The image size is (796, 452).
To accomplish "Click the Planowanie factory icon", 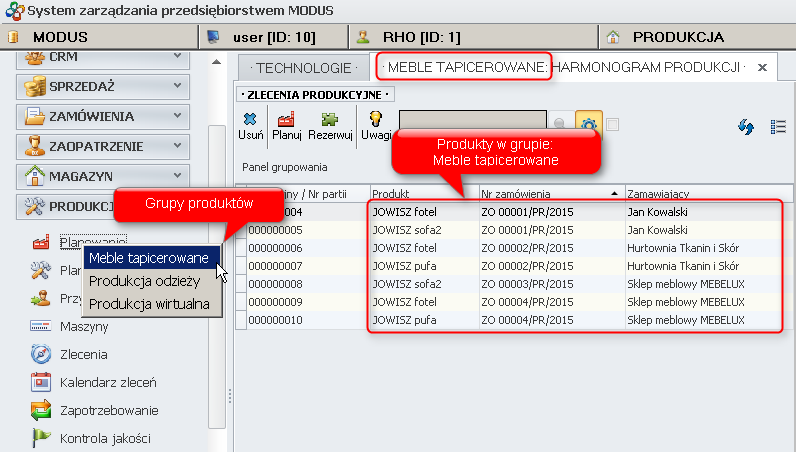I will coord(41,242).
